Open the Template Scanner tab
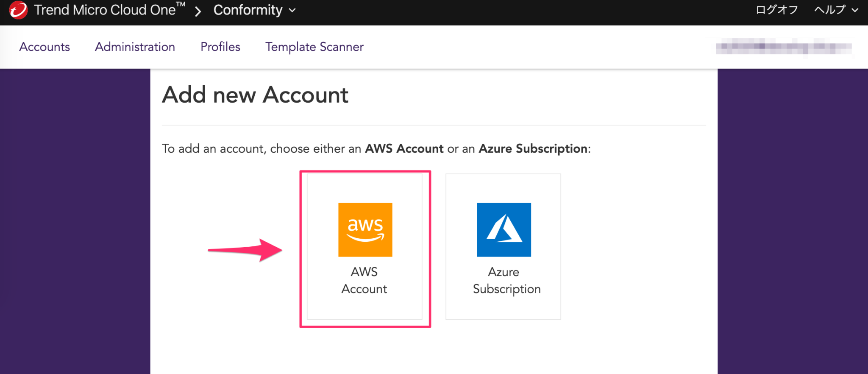The height and width of the screenshot is (374, 868). pyautogui.click(x=314, y=47)
